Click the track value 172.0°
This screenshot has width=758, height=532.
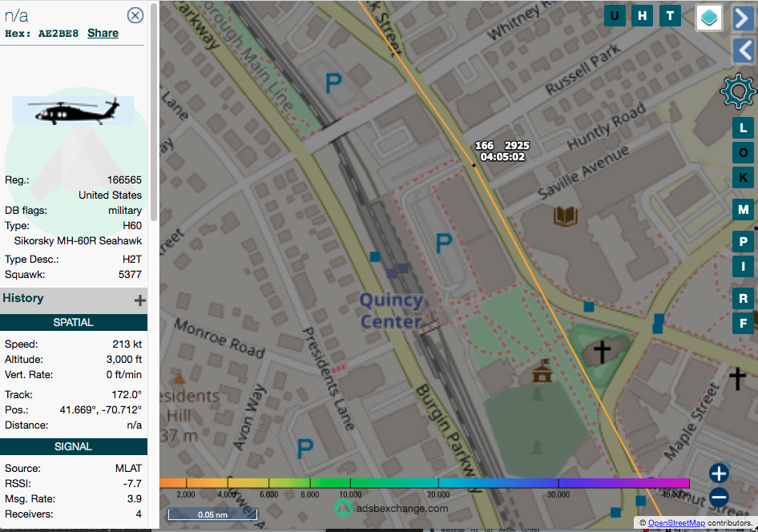click(127, 394)
